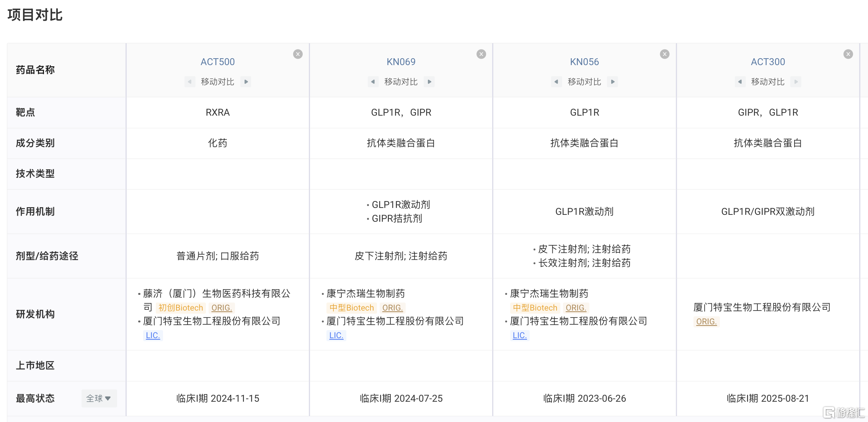
Task: Move ACT300 column left with arrow
Action: click(740, 82)
